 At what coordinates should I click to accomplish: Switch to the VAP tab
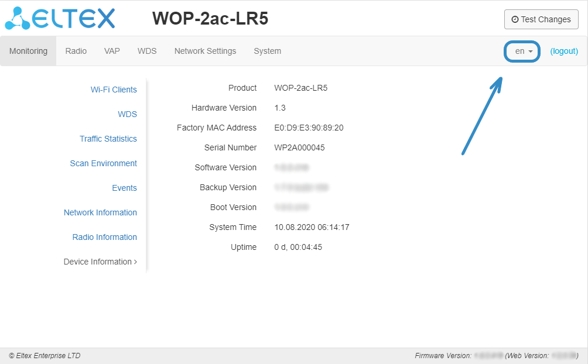pos(112,51)
